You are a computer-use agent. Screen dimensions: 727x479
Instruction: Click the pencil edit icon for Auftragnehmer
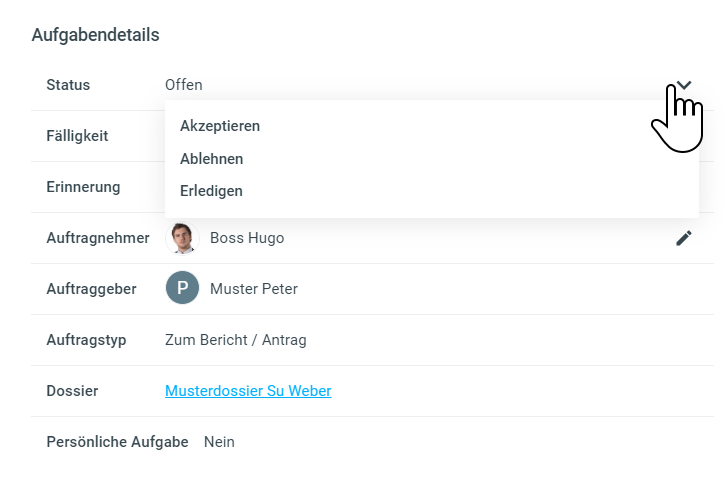[684, 238]
